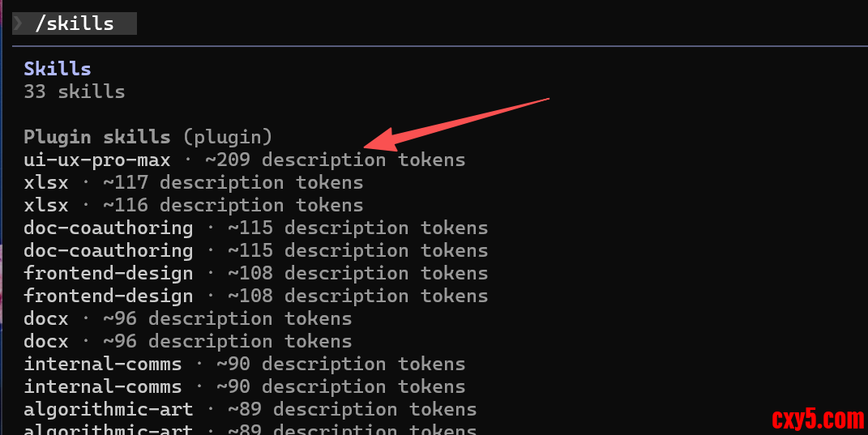Select the ui-ux-pro-max skill entry
The width and height of the screenshot is (868, 435).
click(97, 160)
